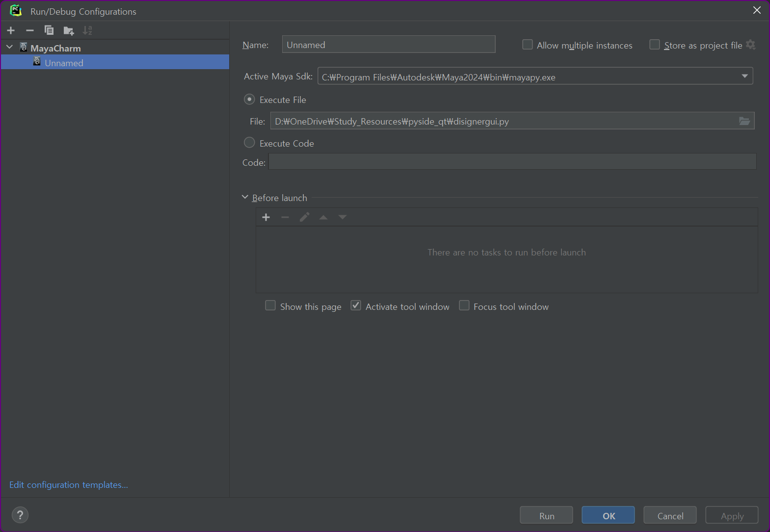
Task: Click into the Name field
Action: coord(389,44)
